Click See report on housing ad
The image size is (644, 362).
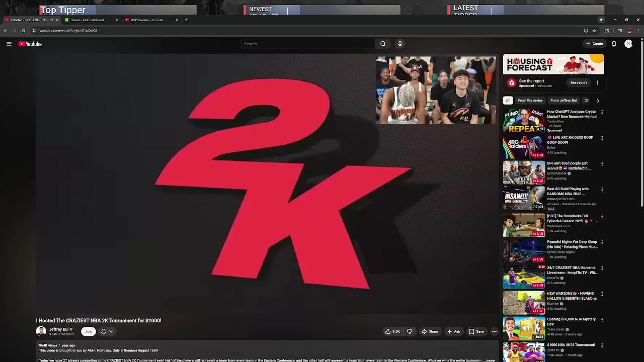click(x=579, y=83)
